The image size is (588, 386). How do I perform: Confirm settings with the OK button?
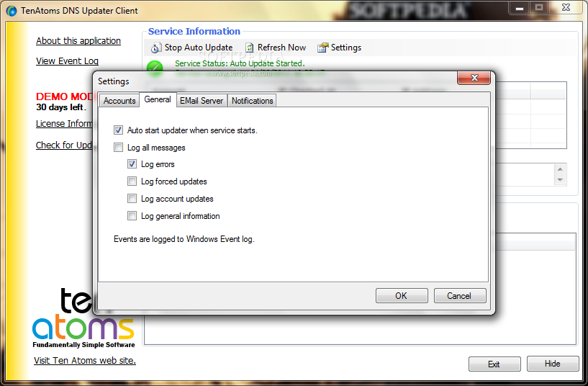402,295
